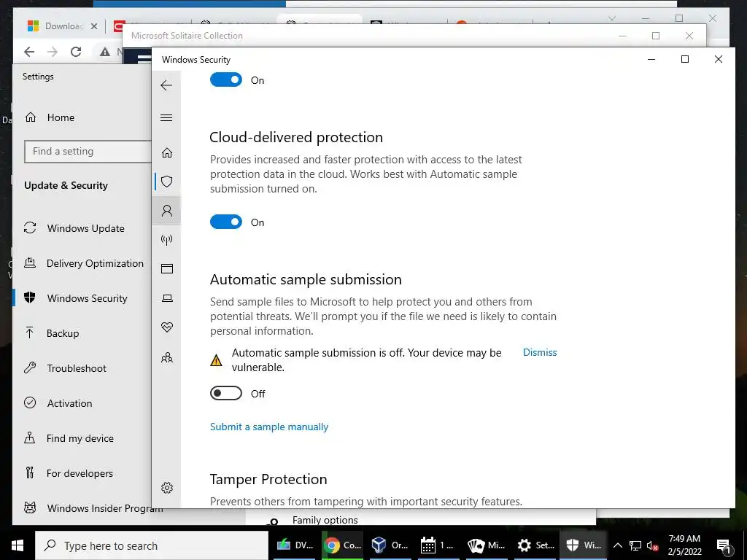Screen dimensions: 747x560
Task: Click the For developers tools icon
Action: pyautogui.click(x=30, y=472)
